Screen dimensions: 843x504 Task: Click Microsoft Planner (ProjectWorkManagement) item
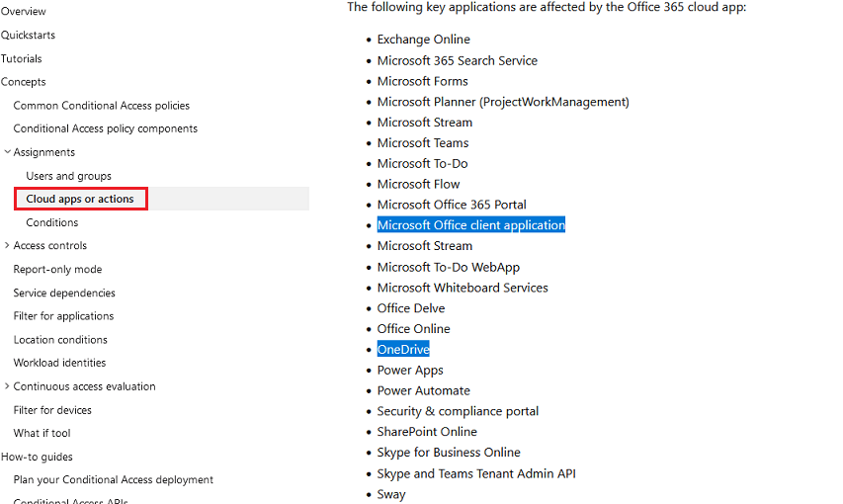click(503, 102)
